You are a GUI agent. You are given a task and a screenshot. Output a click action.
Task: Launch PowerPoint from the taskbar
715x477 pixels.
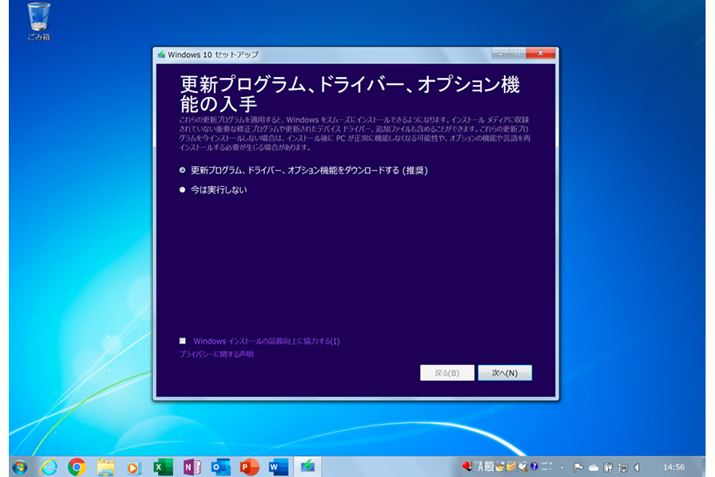tap(249, 467)
